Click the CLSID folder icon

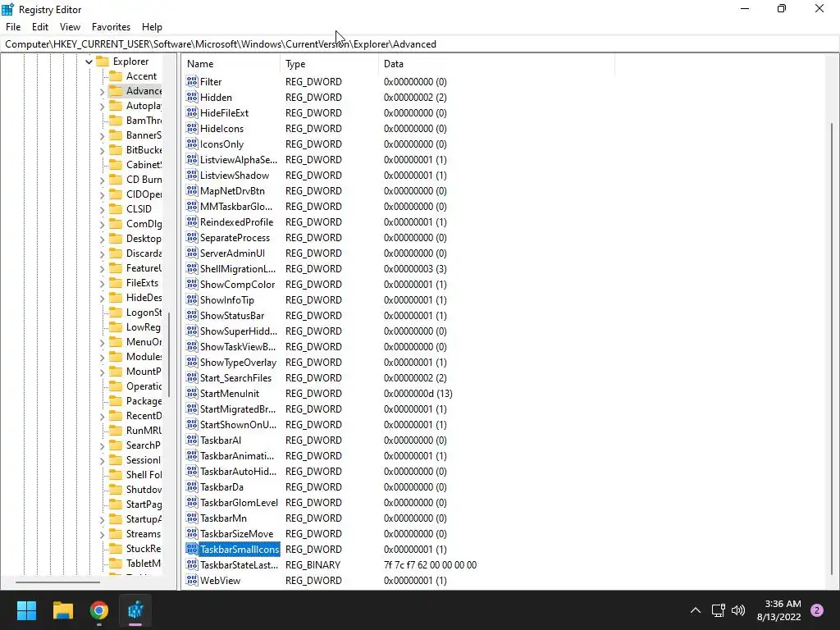point(116,209)
